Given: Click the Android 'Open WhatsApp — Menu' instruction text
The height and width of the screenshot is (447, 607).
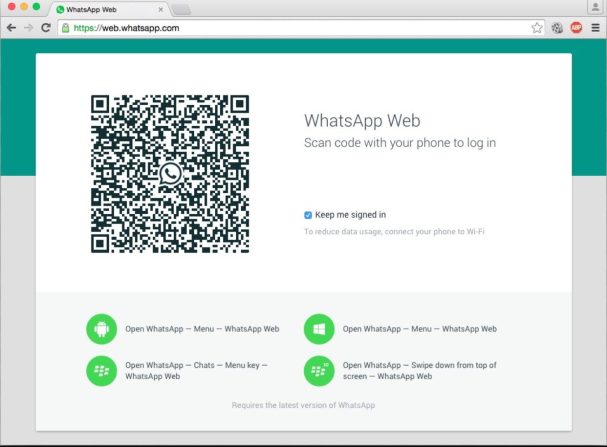Looking at the screenshot, I should click(202, 329).
